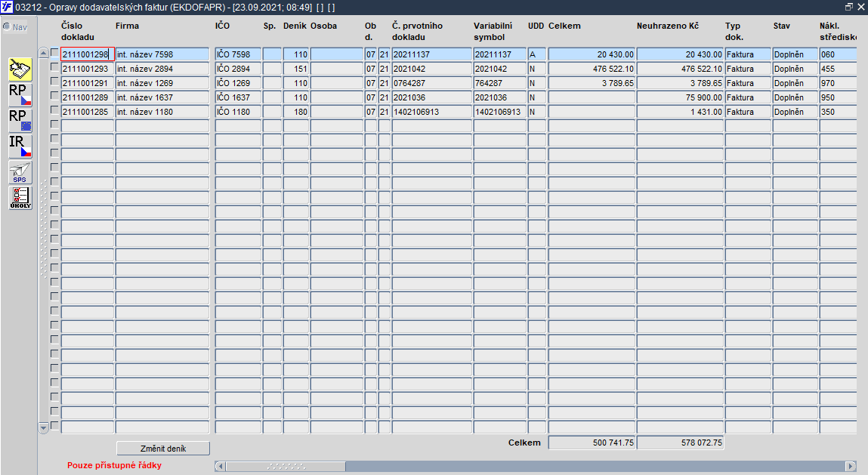Click the Pouze přístupné řádky notice

point(115,466)
